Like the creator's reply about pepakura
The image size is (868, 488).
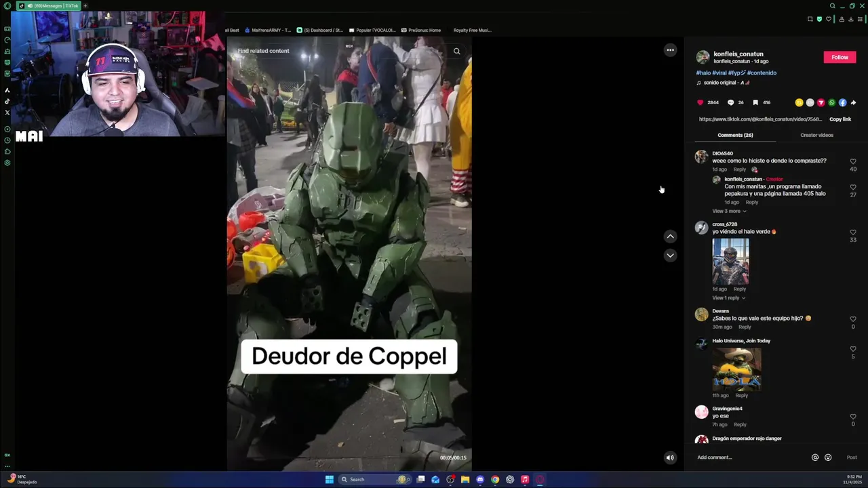[x=853, y=187]
